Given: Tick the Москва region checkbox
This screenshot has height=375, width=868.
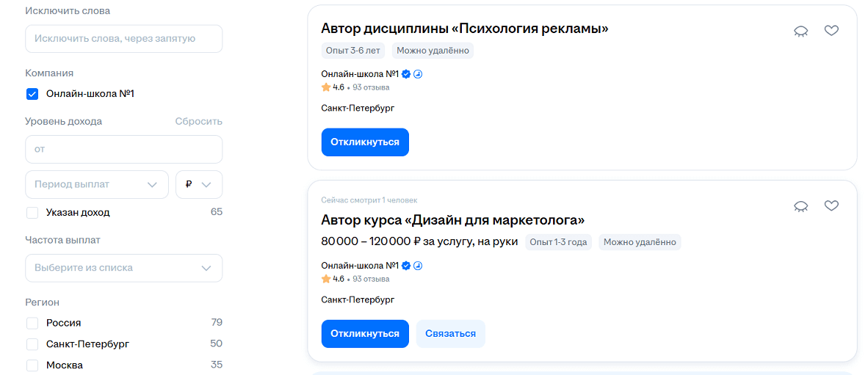Looking at the screenshot, I should tap(32, 365).
